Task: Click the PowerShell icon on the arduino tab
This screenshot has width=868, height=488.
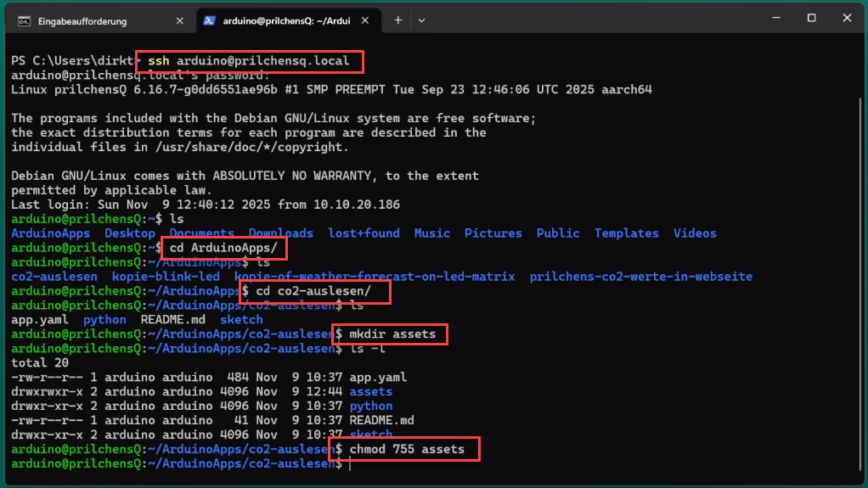Action: coord(209,20)
